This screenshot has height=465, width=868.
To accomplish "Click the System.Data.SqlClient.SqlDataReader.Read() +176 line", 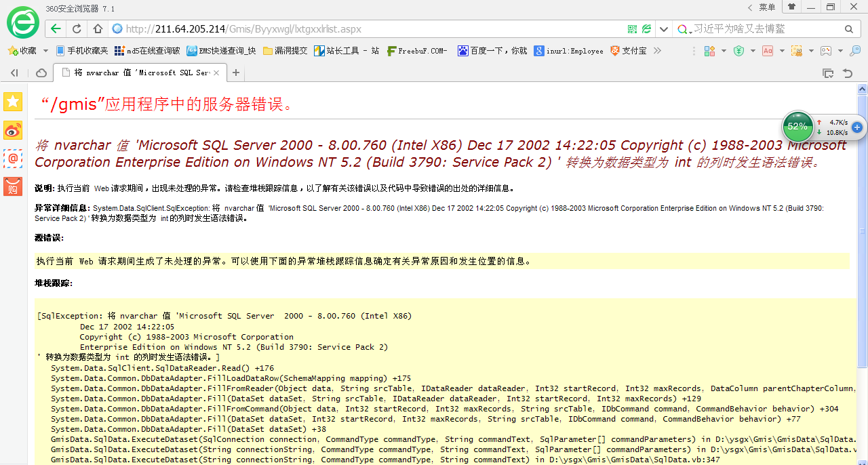I will tap(163, 368).
